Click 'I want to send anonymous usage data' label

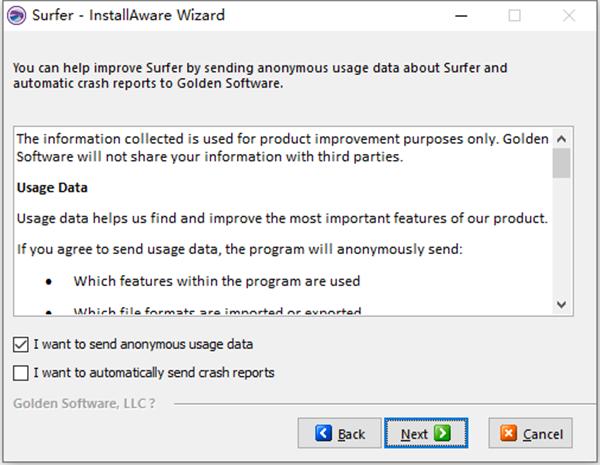click(143, 344)
